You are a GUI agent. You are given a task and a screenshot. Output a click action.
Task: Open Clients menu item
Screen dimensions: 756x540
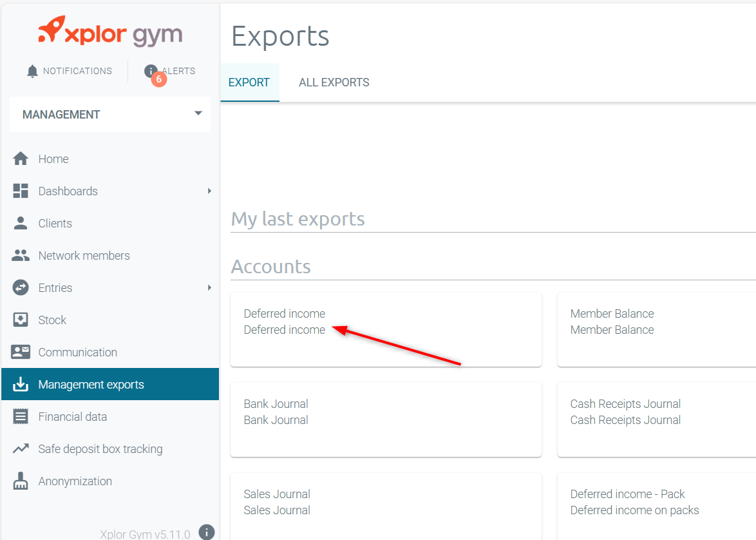pos(110,223)
